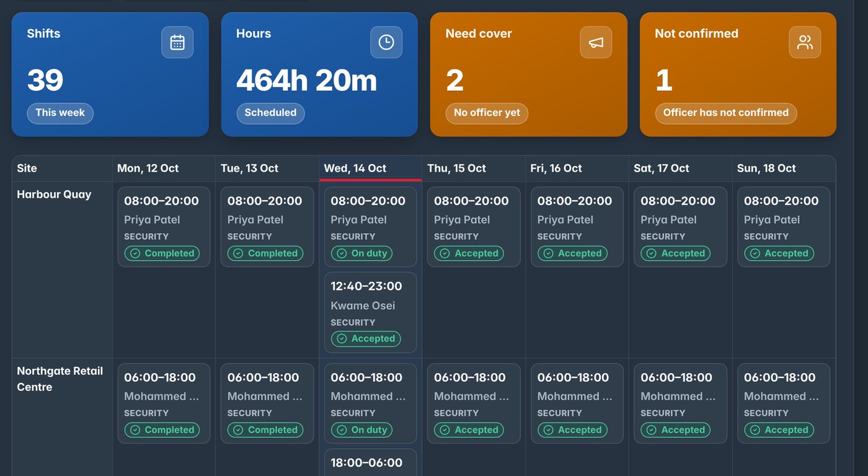Click the "Need cover" card title
Screen dimensions: 868x476
(x=479, y=33)
